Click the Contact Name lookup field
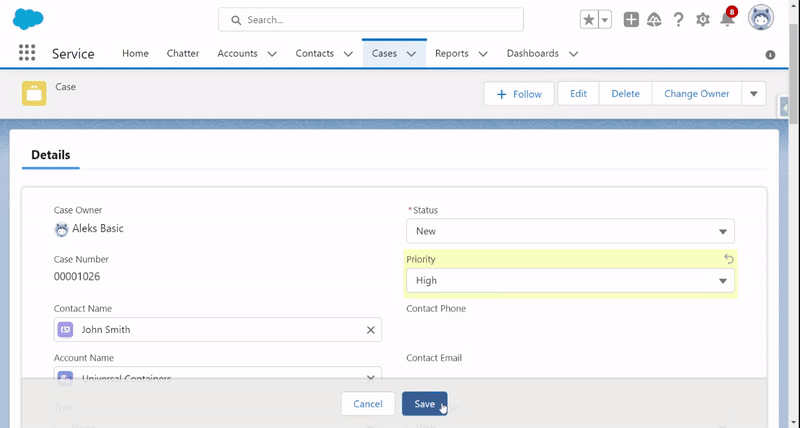The width and height of the screenshot is (800, 428). (x=218, y=330)
